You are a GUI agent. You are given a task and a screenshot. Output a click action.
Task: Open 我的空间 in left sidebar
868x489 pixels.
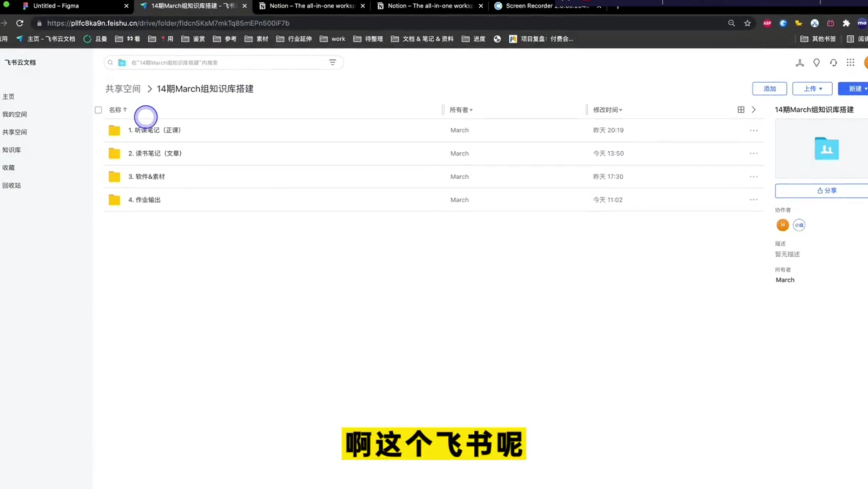[x=14, y=114]
